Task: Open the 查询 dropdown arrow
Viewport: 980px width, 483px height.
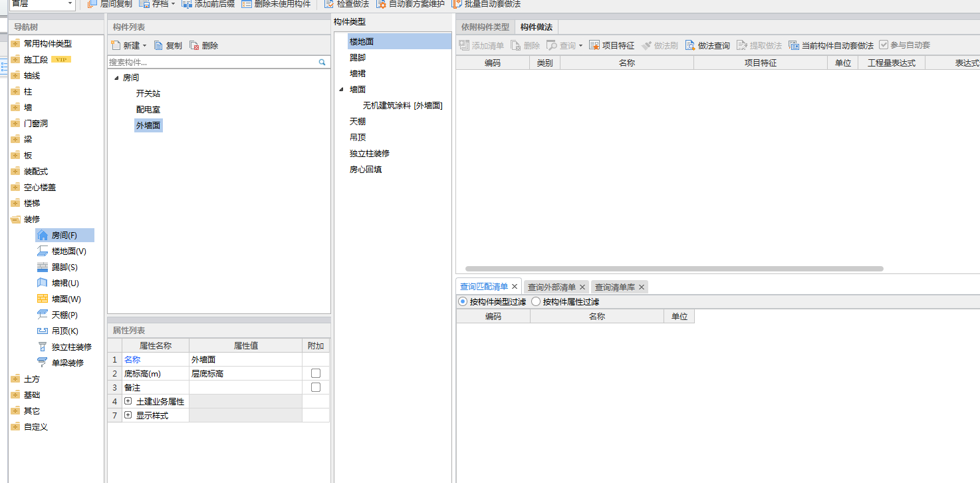Action: pos(580,46)
